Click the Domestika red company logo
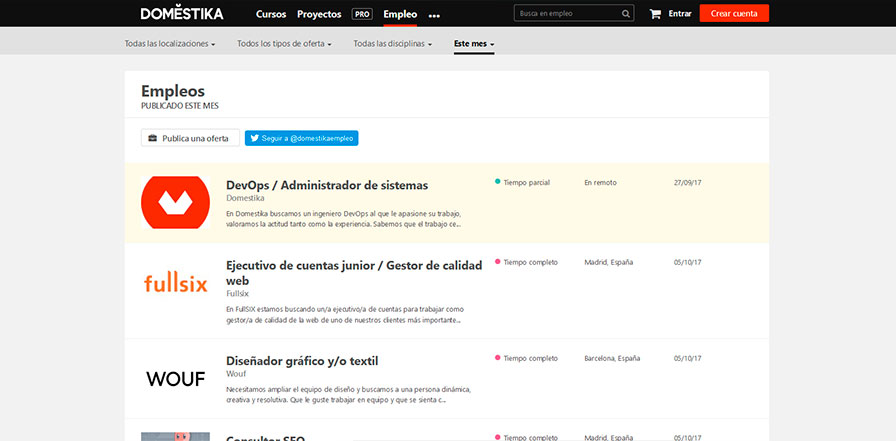Viewport: 896px width, 441px height. (175, 203)
